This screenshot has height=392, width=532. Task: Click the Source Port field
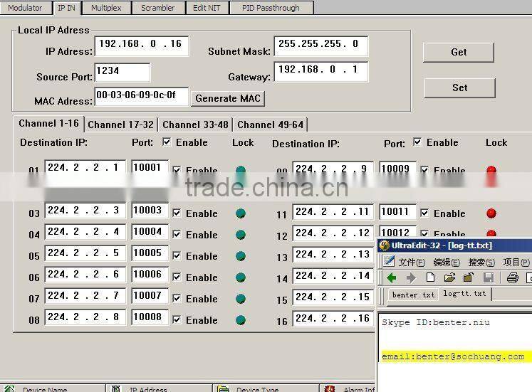click(122, 72)
